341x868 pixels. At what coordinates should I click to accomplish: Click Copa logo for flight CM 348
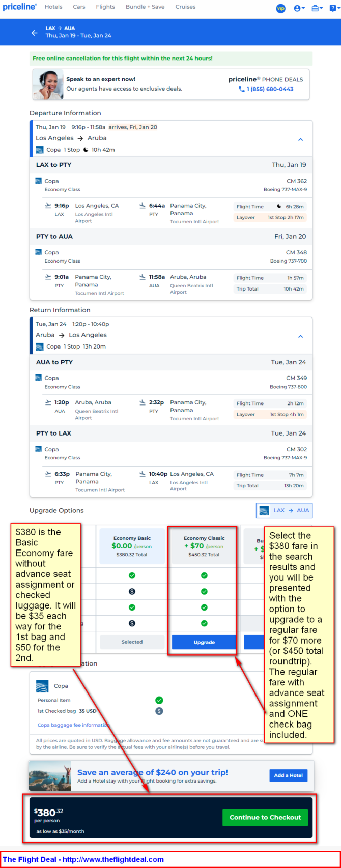pos(38,252)
